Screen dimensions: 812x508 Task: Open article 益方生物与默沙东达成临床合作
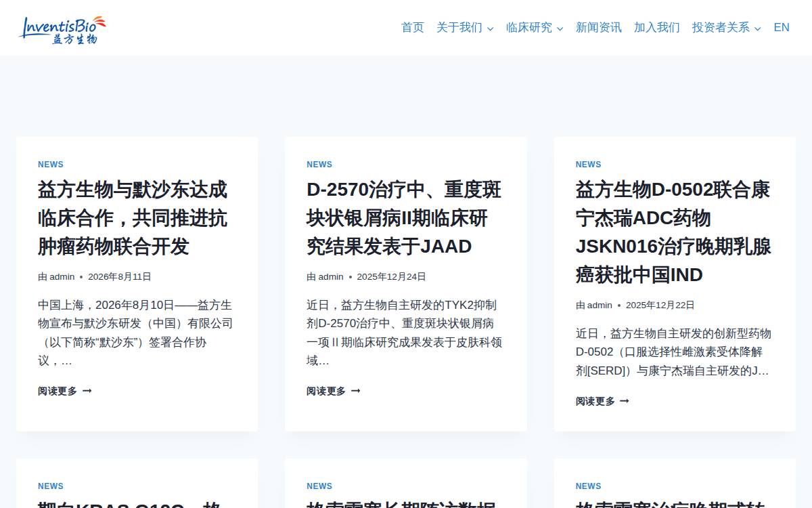133,218
